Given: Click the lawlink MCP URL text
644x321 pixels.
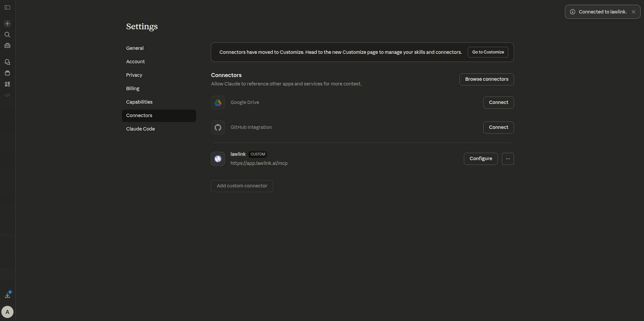Looking at the screenshot, I should point(259,163).
